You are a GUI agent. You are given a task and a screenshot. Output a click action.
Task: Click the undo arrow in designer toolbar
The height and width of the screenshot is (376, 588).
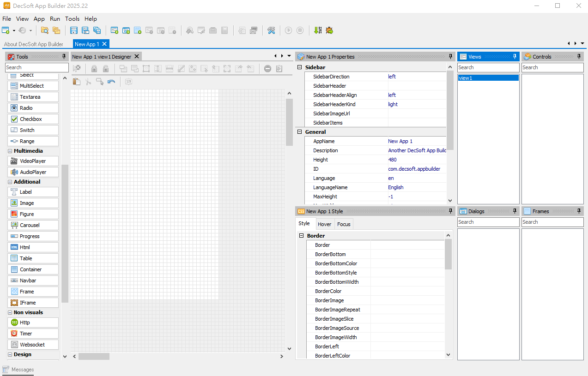(x=111, y=82)
